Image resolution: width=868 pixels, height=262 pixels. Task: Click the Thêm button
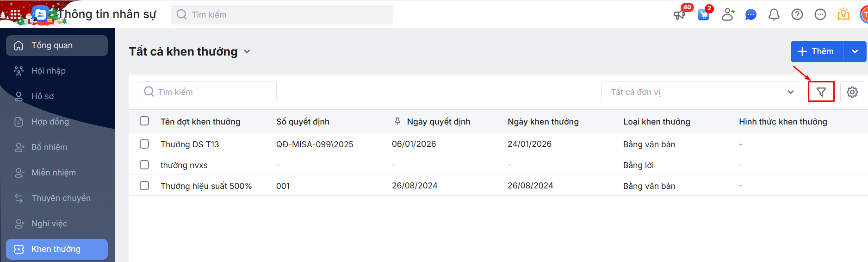coord(817,51)
